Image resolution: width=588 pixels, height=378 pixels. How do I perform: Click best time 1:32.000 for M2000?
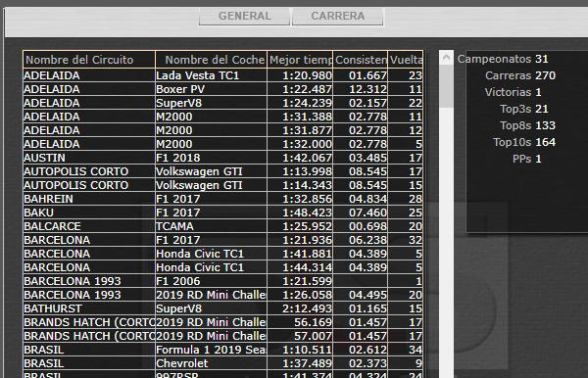tap(300, 144)
